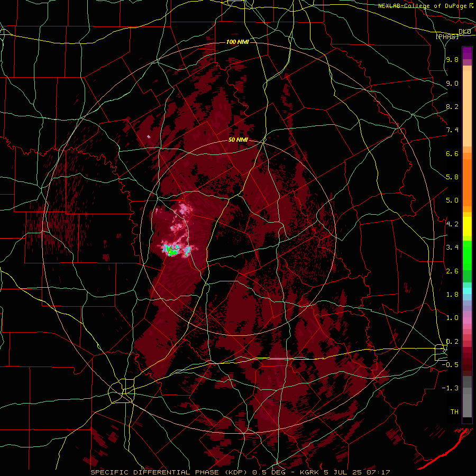This screenshot has width=476, height=476.
Task: Select the yellow segment of the color bar
Action: coord(467,226)
